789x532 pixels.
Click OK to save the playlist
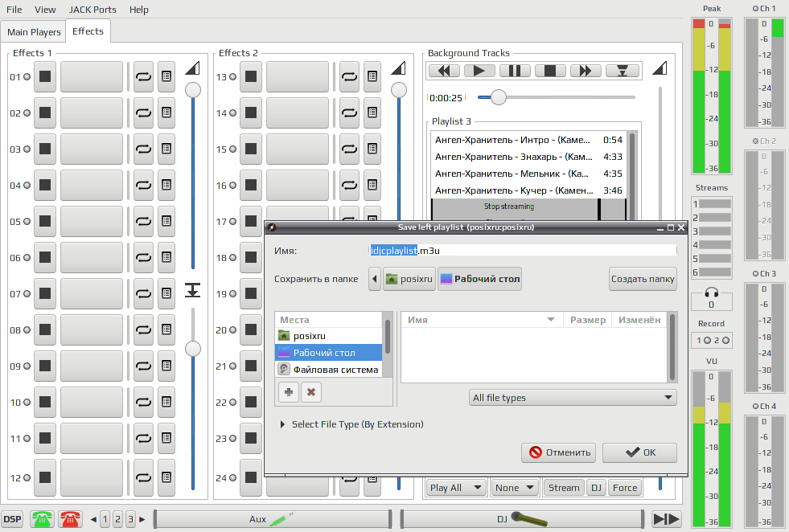(640, 452)
